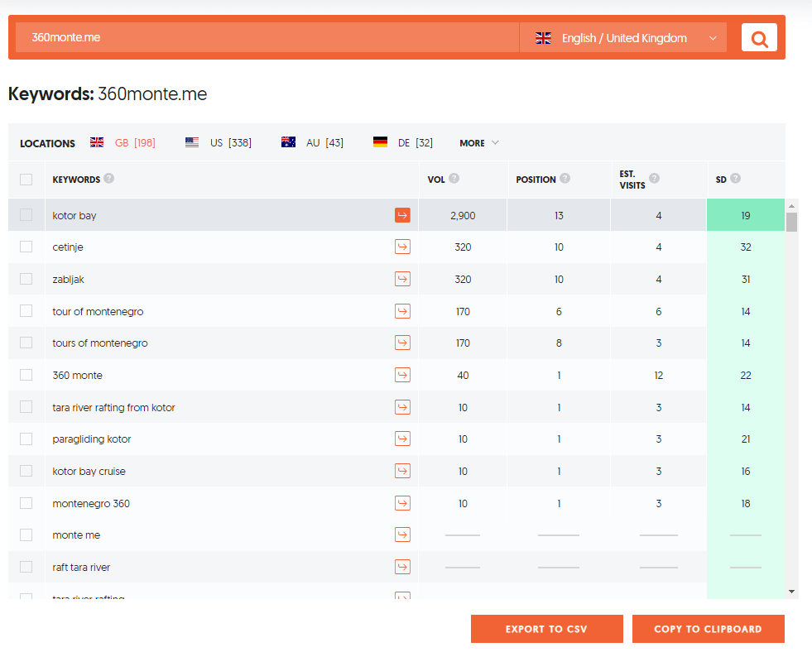
Task: Check the tours of montenegro checkbox
Action: click(x=26, y=343)
